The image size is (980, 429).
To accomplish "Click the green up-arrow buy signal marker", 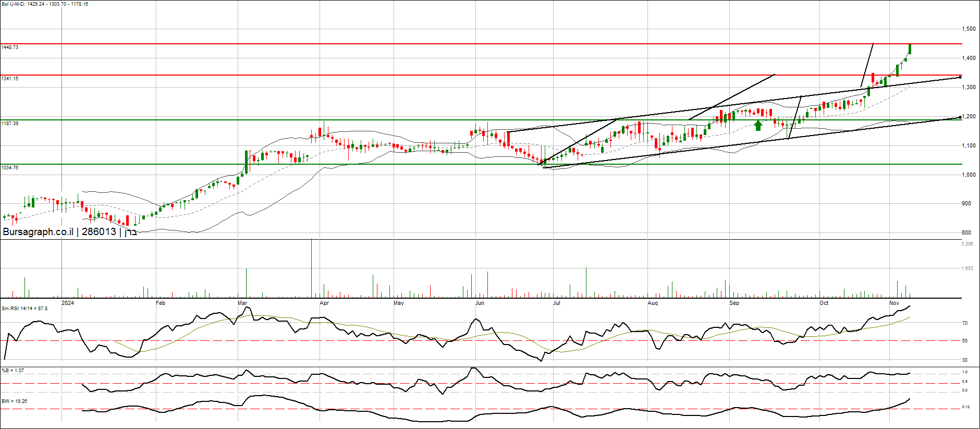I will point(758,125).
